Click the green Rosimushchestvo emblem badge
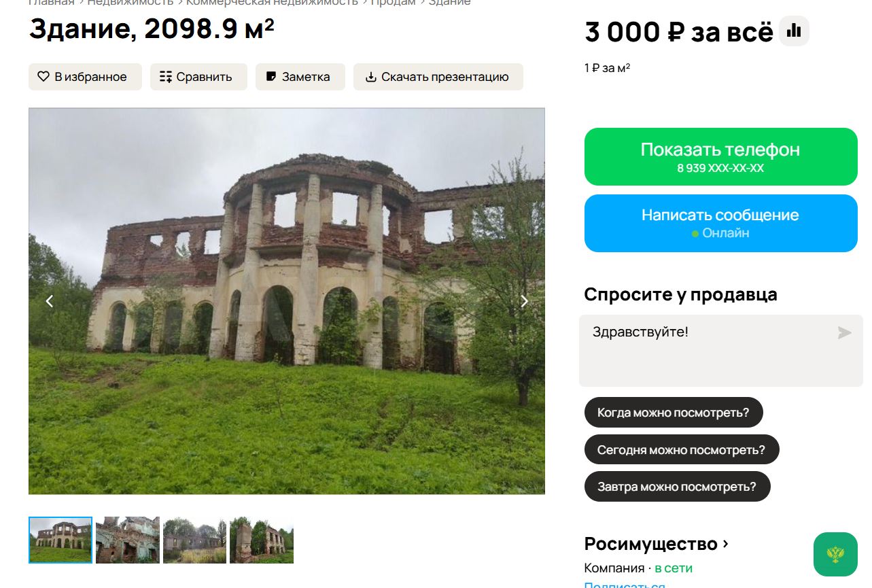Image resolution: width=872 pixels, height=588 pixels. 835,554
